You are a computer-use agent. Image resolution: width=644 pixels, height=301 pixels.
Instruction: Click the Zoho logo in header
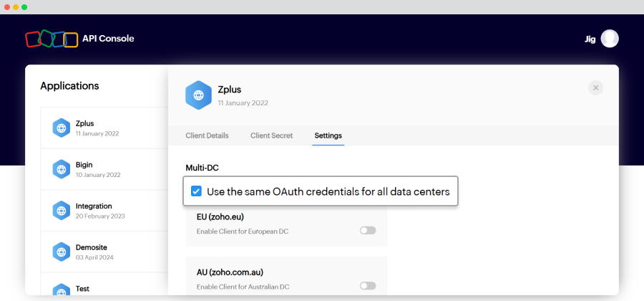[52, 39]
